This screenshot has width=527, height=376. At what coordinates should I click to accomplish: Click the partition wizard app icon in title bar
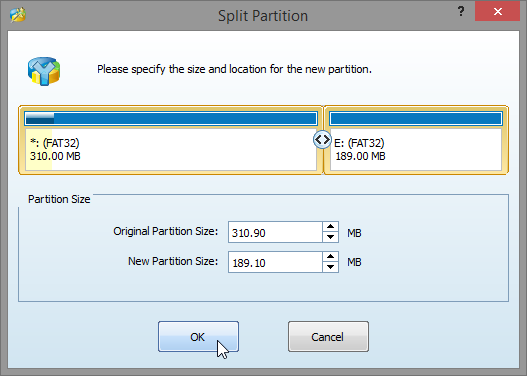click(x=18, y=15)
